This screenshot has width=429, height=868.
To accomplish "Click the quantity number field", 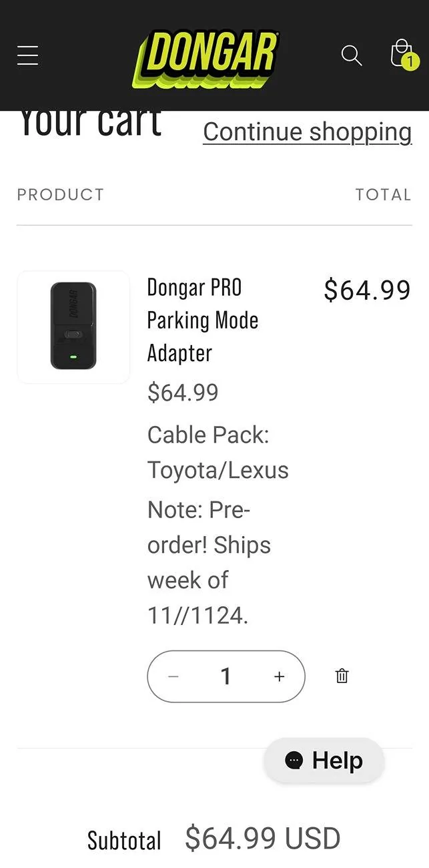I will point(226,676).
